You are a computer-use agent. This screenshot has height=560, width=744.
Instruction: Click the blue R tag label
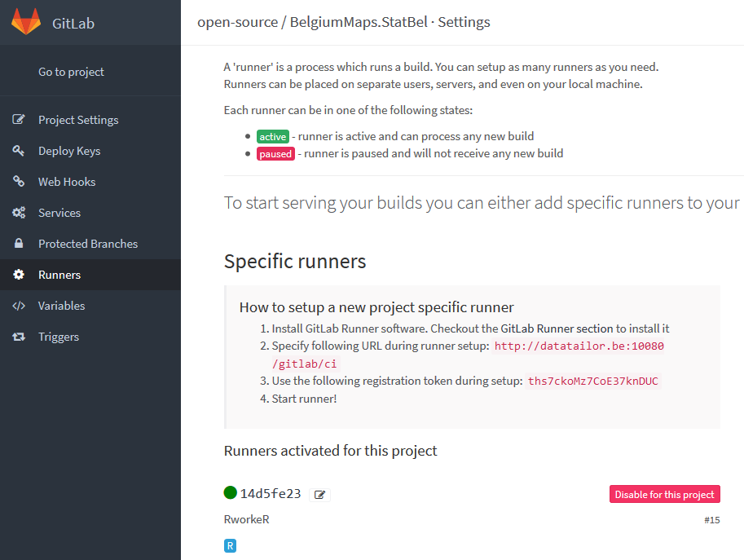230,546
